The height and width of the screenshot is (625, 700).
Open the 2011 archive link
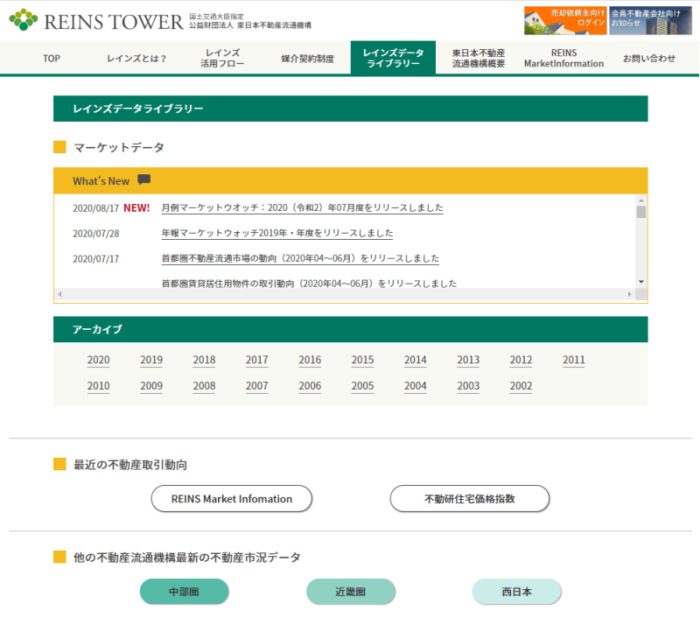click(574, 360)
